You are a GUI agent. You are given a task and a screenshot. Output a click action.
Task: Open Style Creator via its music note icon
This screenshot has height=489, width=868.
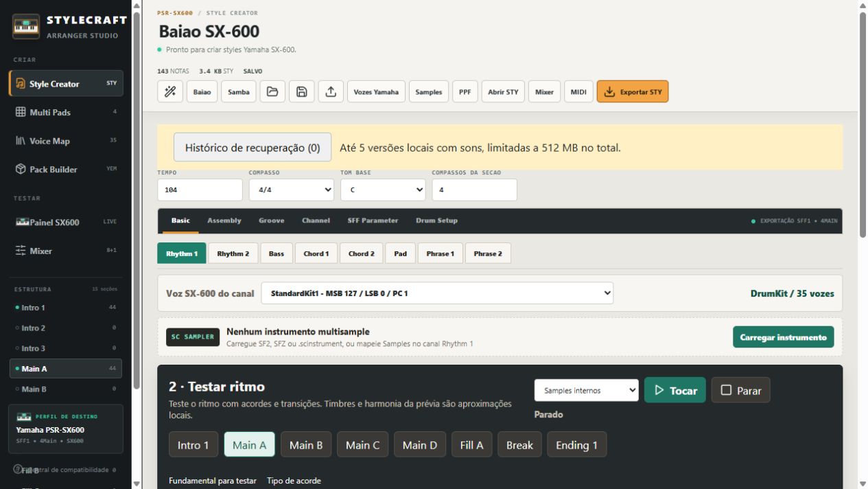[x=21, y=84]
